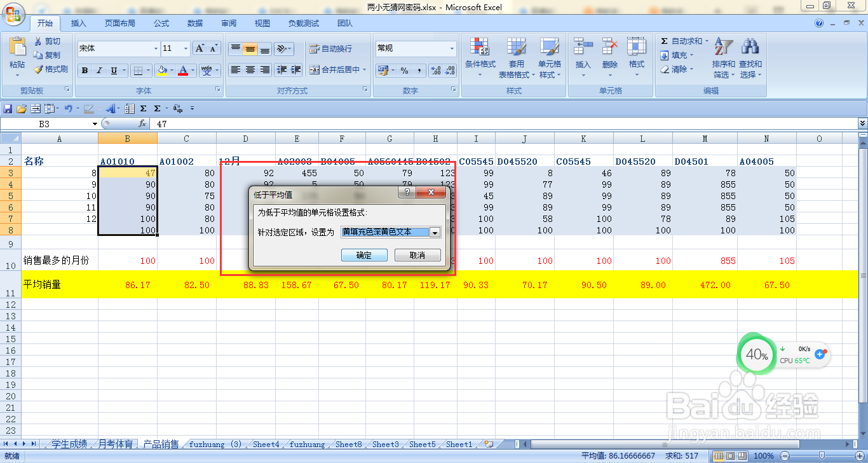Click the 确定 (OK) button in dialog
Viewport: 868px width, 463px height.
pos(364,255)
